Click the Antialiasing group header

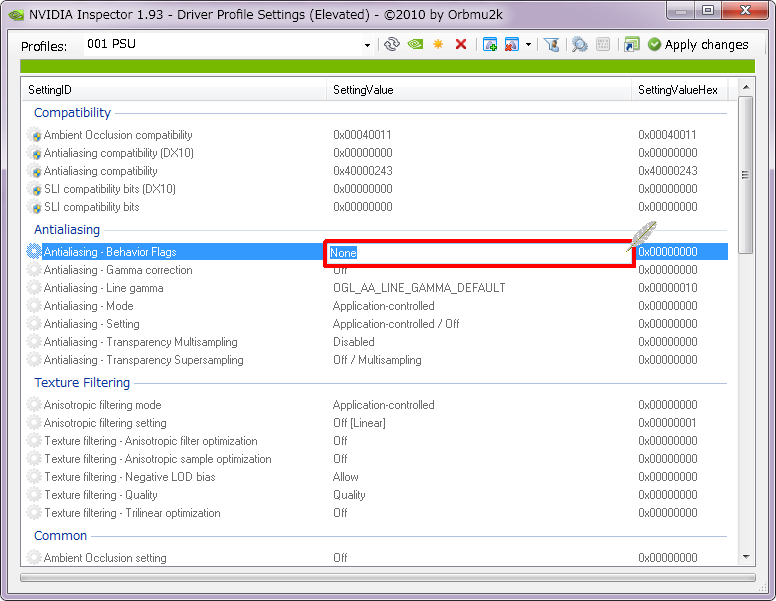[x=67, y=230]
